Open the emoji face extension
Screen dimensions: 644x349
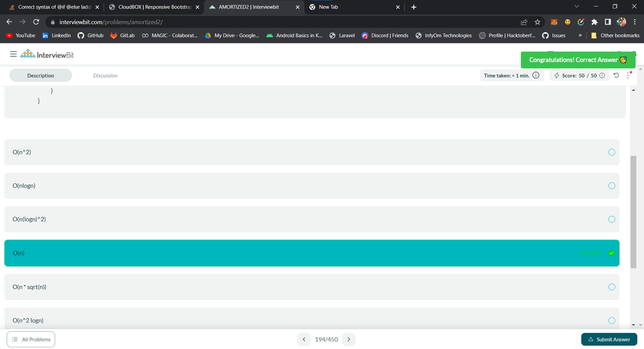(567, 22)
